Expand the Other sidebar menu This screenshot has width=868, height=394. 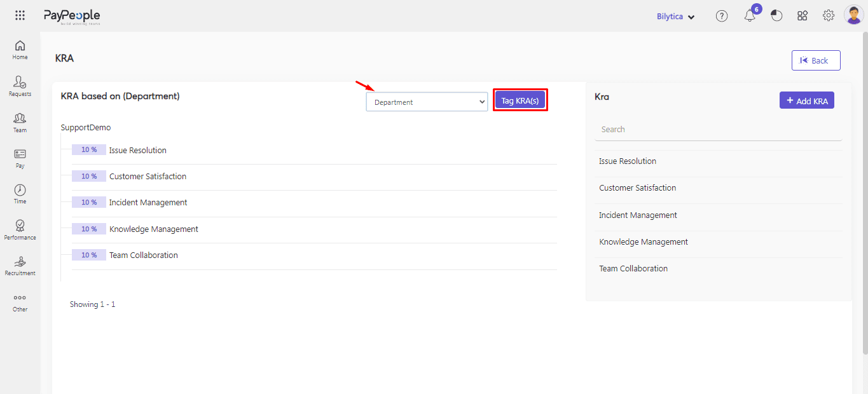click(x=20, y=302)
